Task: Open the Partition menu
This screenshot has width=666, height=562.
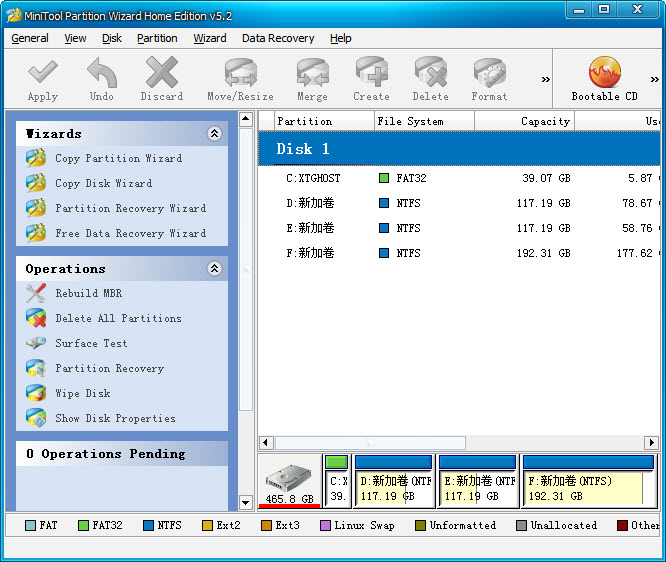Action: (x=157, y=38)
